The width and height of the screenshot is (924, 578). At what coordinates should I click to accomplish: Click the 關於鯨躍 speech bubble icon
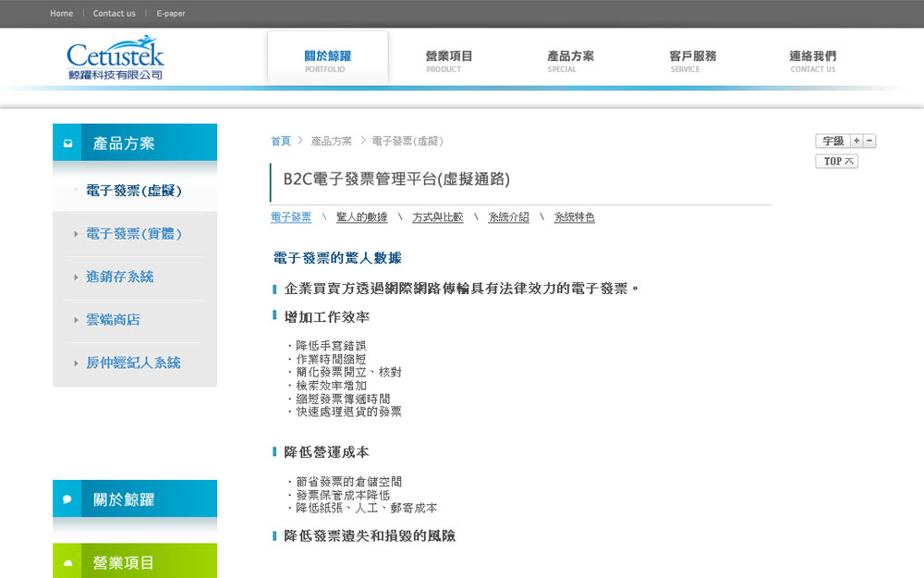click(x=67, y=499)
